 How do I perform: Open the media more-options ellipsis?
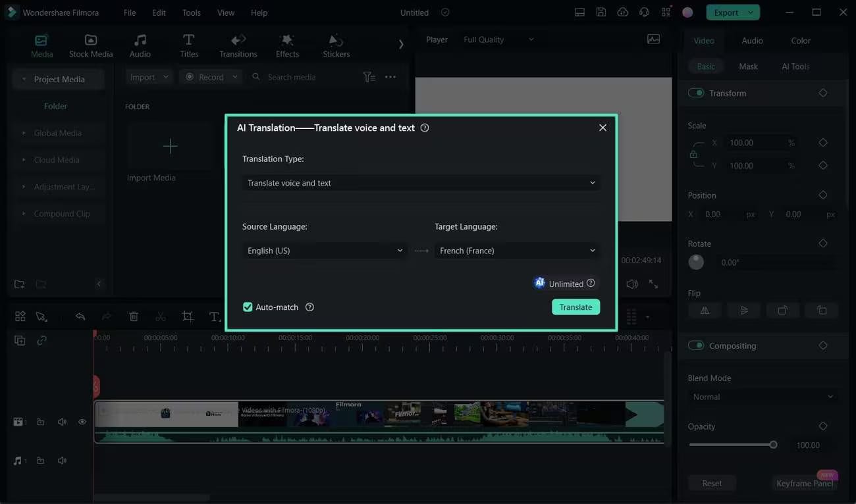click(390, 77)
